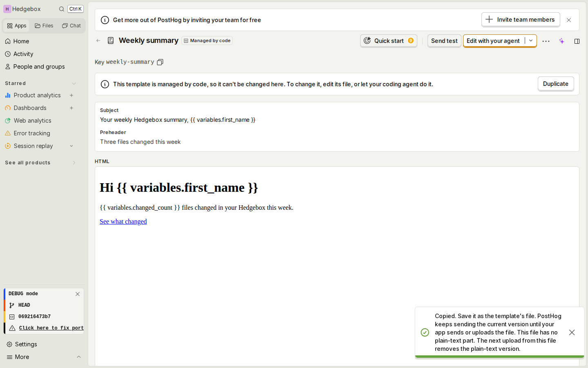Switch to the Chat tab
This screenshot has height=368, width=588.
pyautogui.click(x=71, y=26)
